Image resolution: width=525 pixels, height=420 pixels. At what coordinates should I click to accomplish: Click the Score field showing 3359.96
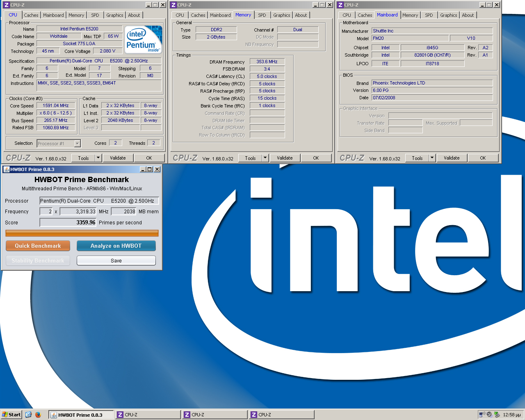(68, 222)
